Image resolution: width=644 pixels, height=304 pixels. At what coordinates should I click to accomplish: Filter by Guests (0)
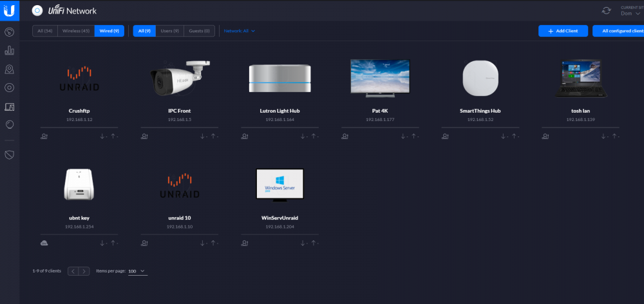pos(199,31)
